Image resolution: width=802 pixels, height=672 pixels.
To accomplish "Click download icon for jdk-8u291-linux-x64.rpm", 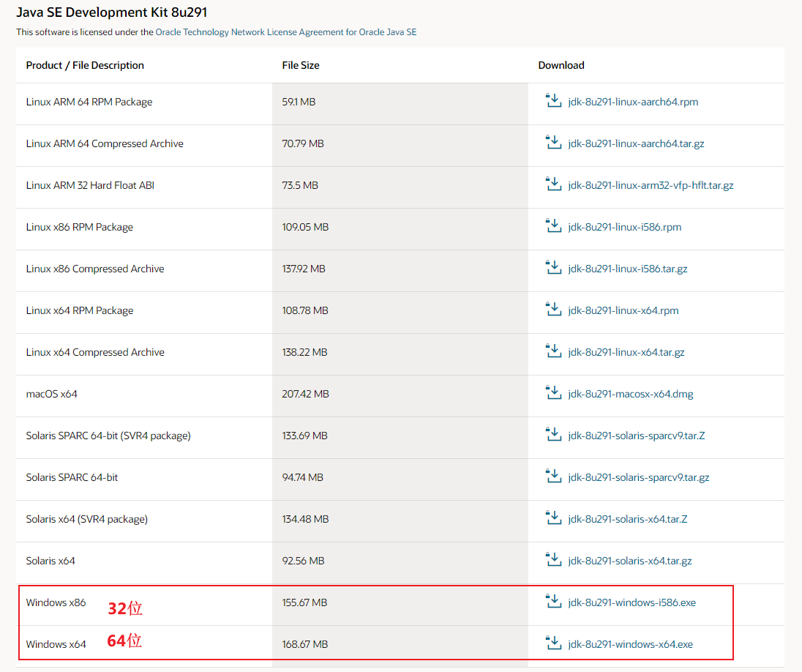I will (x=553, y=310).
